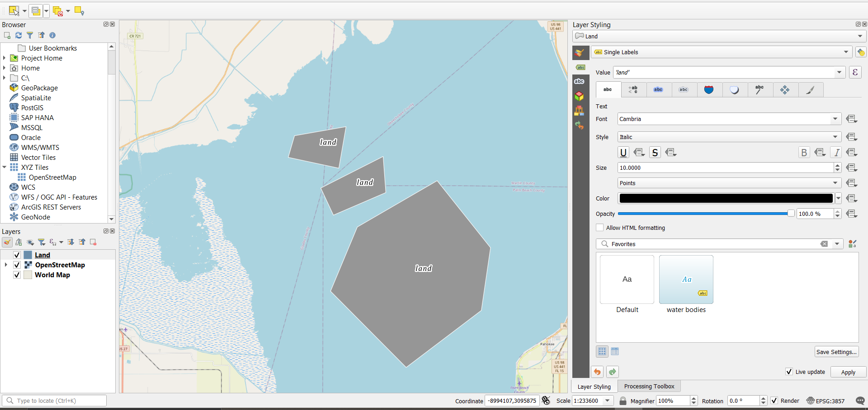Image resolution: width=868 pixels, height=410 pixels.
Task: Enable Allow HTML formatting
Action: [600, 228]
